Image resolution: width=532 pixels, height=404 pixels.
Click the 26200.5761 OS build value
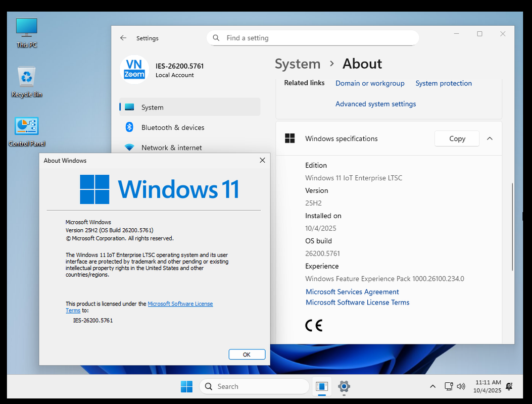pyautogui.click(x=322, y=254)
